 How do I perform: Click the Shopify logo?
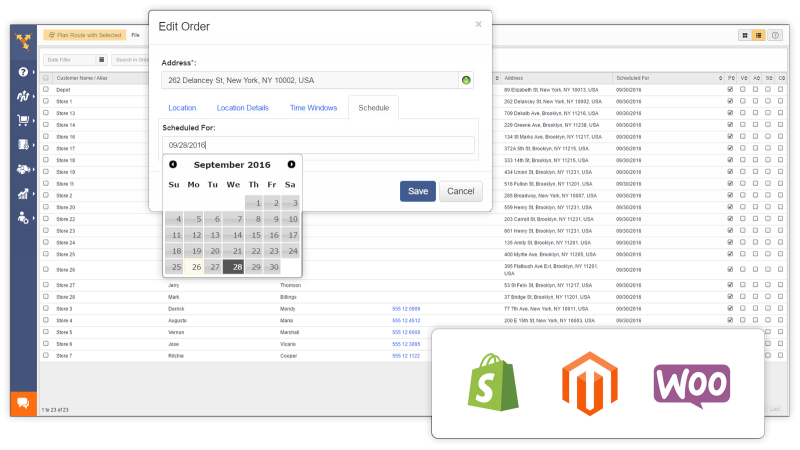tap(493, 382)
